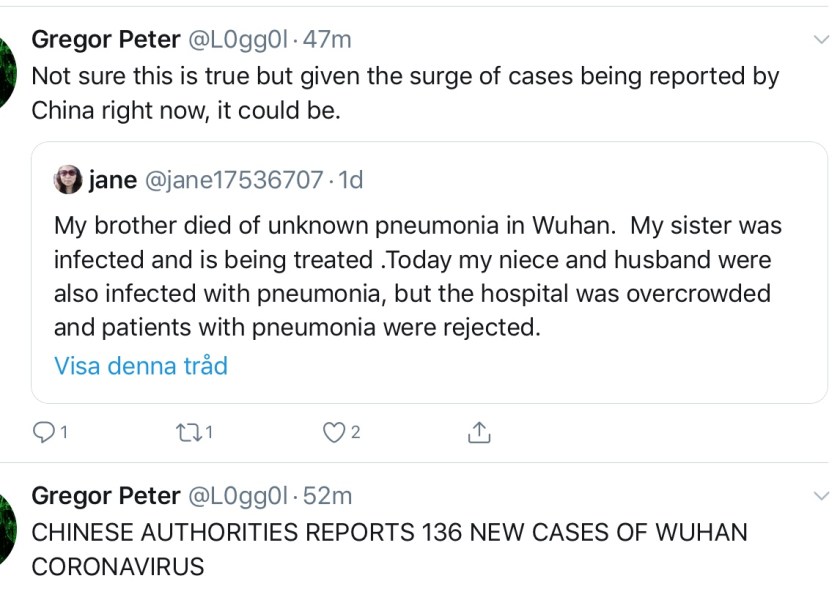Viewport: 840px width, 592px height.
Task: Open jane's small profile avatar
Action: (x=68, y=180)
